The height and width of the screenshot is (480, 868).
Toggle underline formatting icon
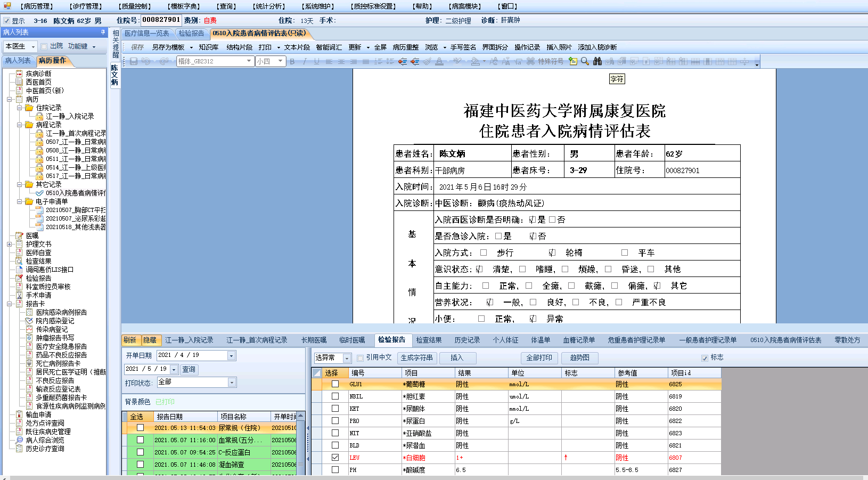[x=317, y=61]
